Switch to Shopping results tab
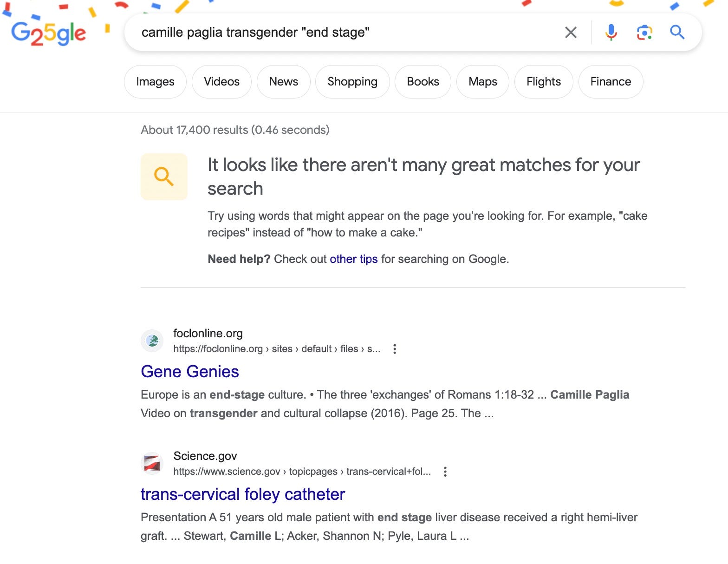The image size is (728, 564). 352,82
